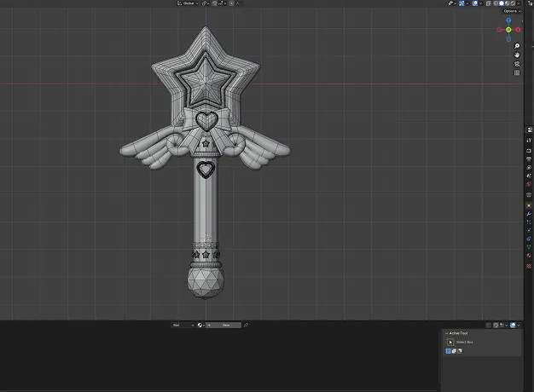Open the Options dropdown
The image size is (534, 392).
tap(512, 11)
